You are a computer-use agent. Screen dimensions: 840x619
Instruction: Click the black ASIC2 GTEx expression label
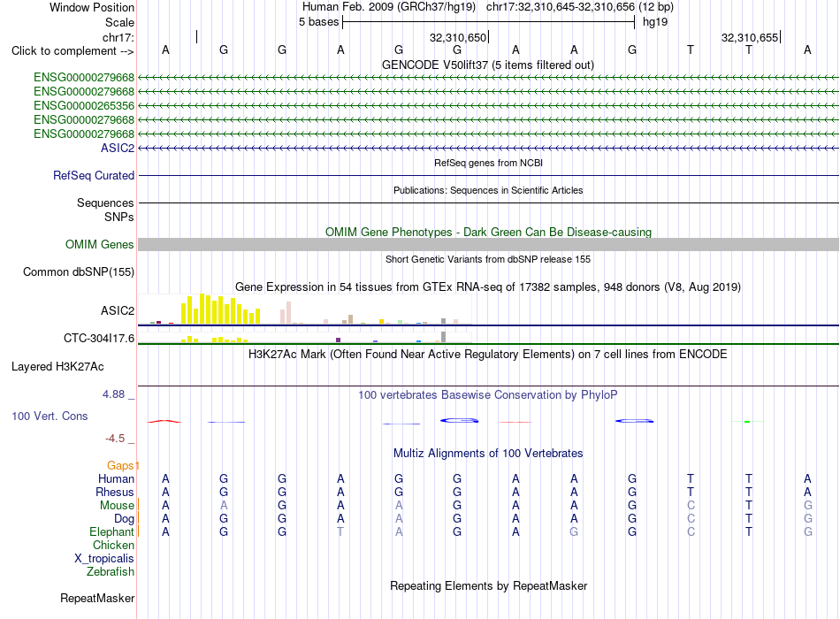click(118, 311)
